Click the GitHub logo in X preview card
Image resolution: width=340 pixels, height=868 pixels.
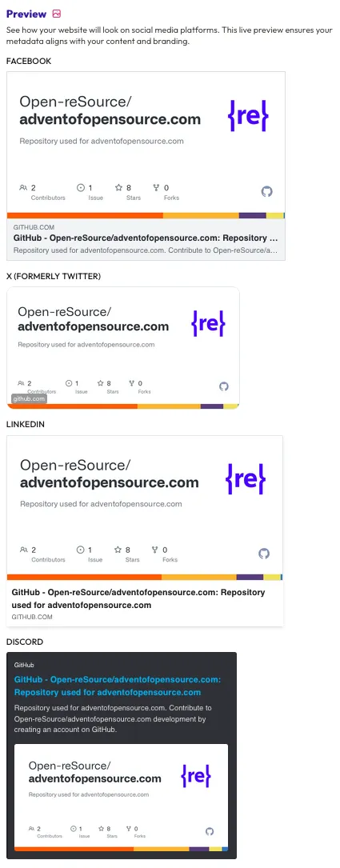click(x=224, y=386)
